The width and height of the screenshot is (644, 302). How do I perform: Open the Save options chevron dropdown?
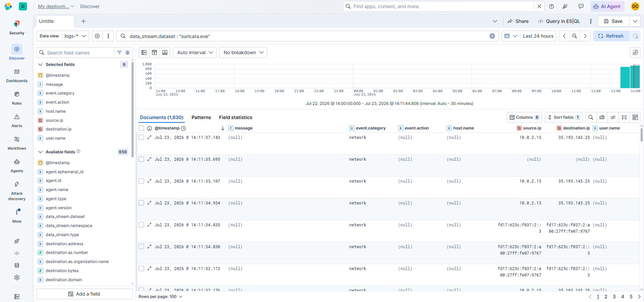pos(635,21)
